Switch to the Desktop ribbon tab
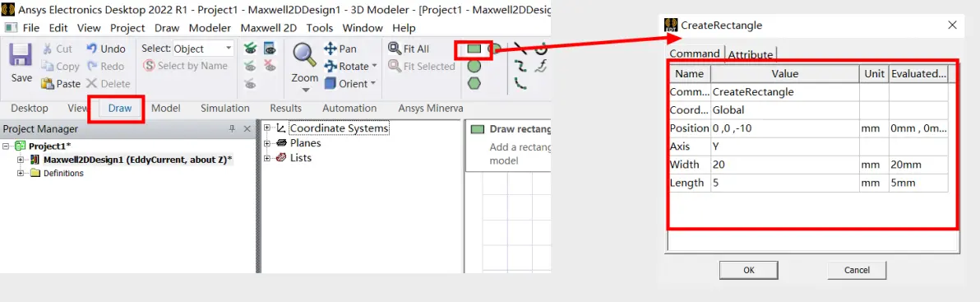The width and height of the screenshot is (980, 302). 30,108
